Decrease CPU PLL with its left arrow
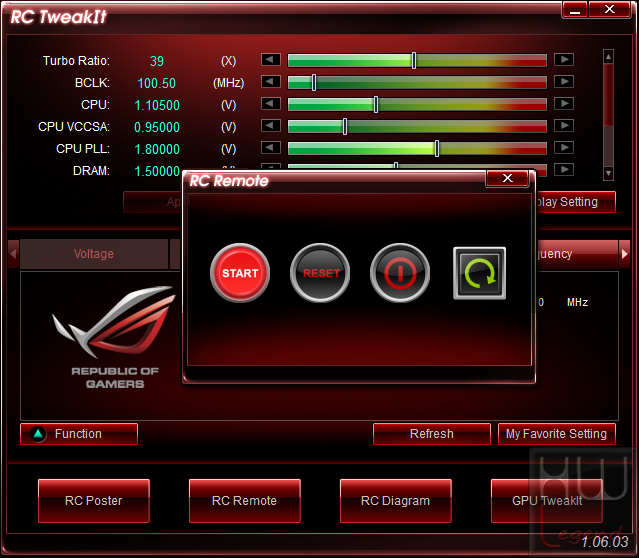The width and height of the screenshot is (639, 558). 271,148
